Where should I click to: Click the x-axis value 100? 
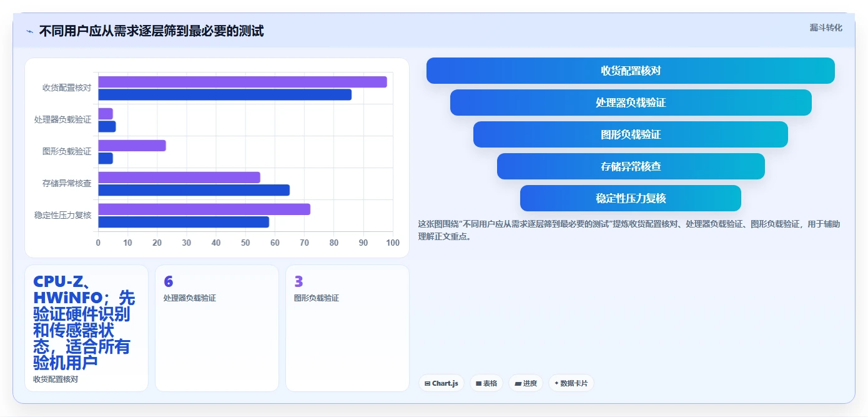point(393,243)
